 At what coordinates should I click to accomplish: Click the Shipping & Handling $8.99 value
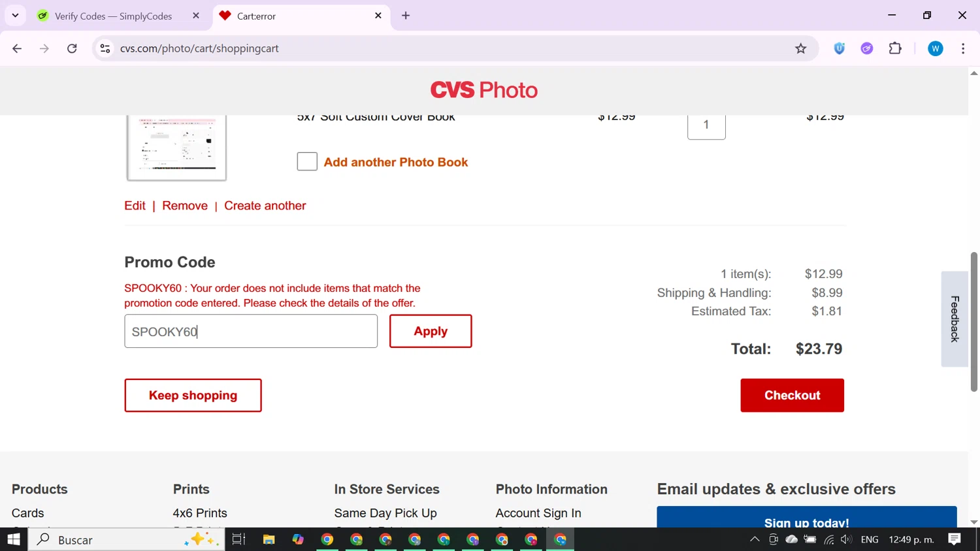point(827,292)
